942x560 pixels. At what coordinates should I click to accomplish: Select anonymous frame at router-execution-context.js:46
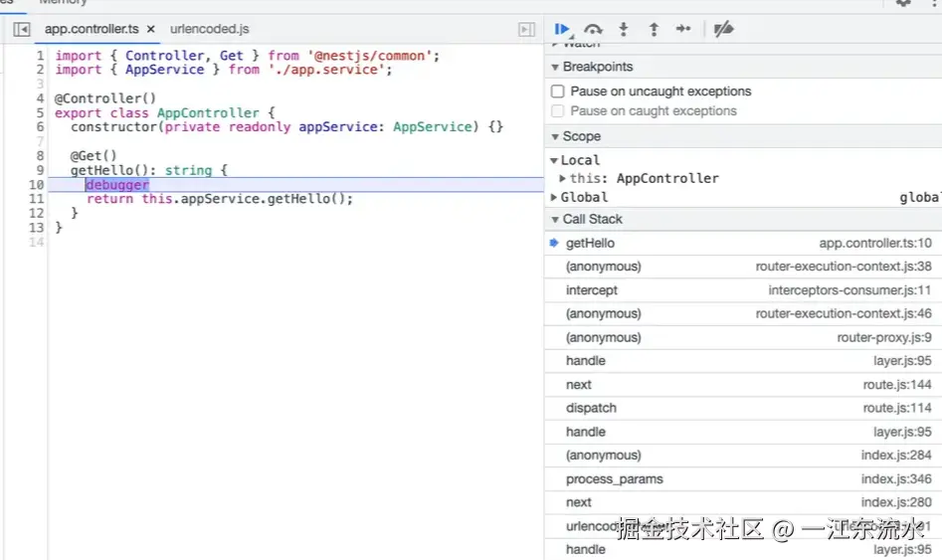(x=743, y=313)
